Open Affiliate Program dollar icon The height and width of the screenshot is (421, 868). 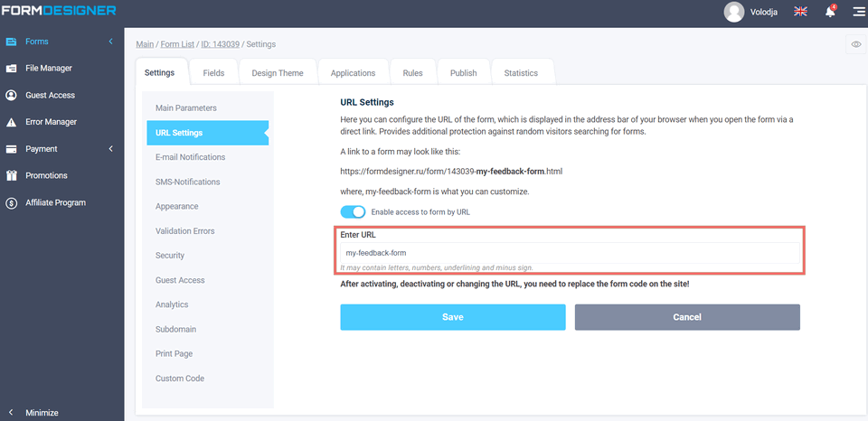click(11, 202)
